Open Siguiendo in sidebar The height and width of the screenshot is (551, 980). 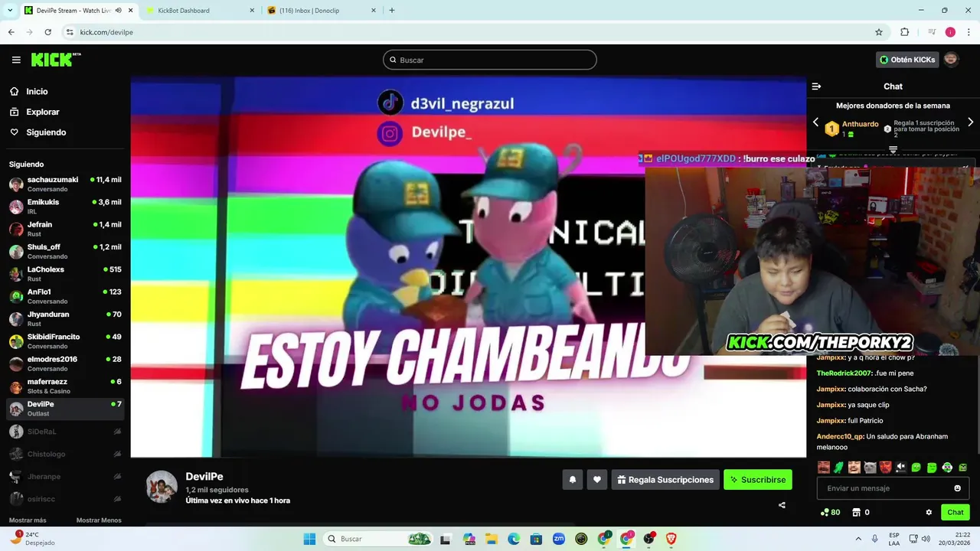click(46, 132)
